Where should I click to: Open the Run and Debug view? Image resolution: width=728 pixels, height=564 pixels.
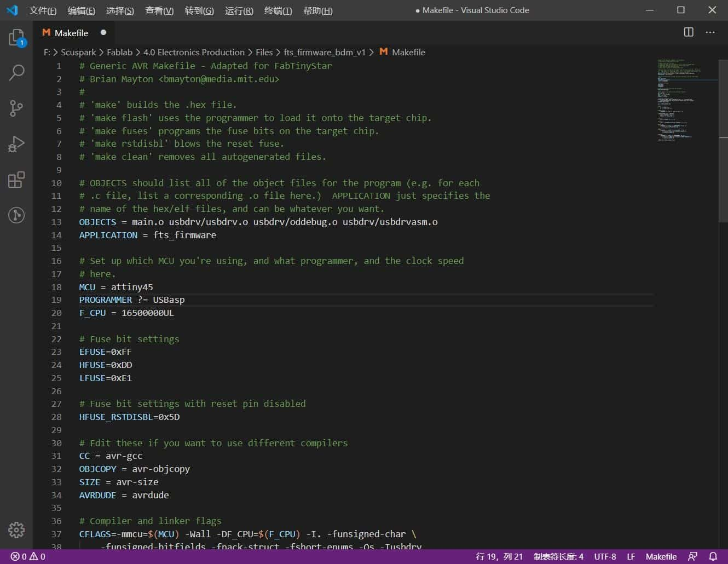click(x=16, y=144)
